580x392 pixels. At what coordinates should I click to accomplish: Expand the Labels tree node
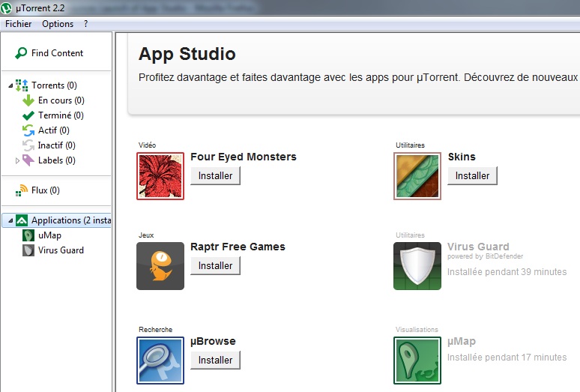pyautogui.click(x=18, y=160)
